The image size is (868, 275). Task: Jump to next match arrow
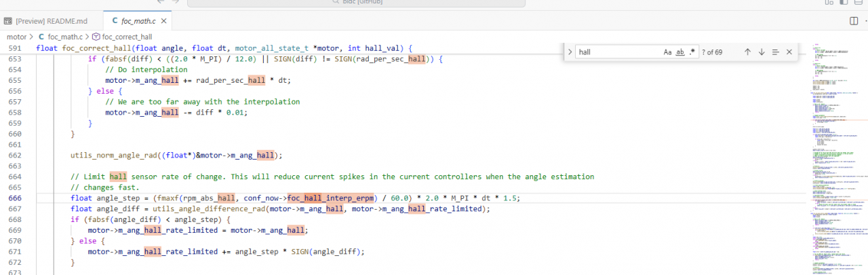coord(762,52)
